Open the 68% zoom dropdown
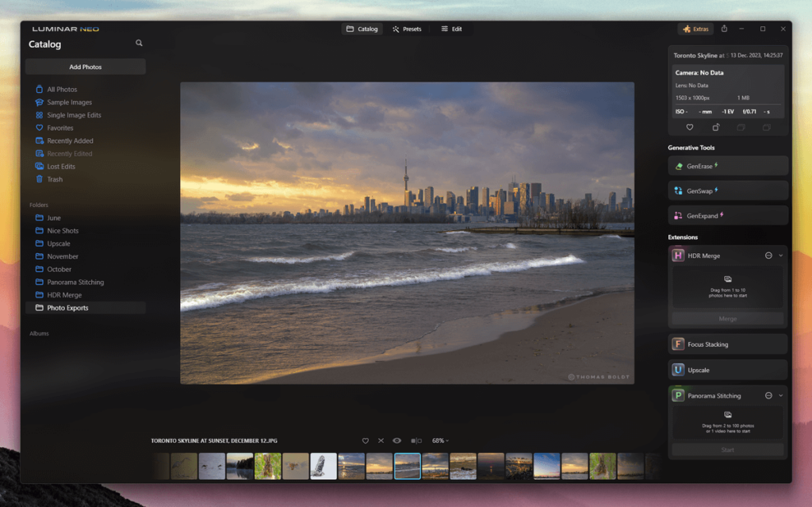The image size is (812, 507). [440, 440]
